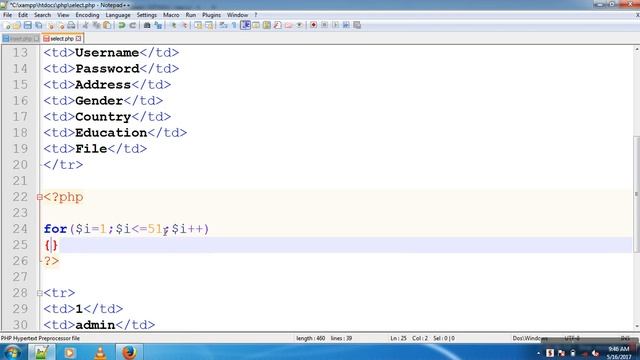Screen dimensions: 640x360
Task: Open the View menu
Action: [x=63, y=15]
